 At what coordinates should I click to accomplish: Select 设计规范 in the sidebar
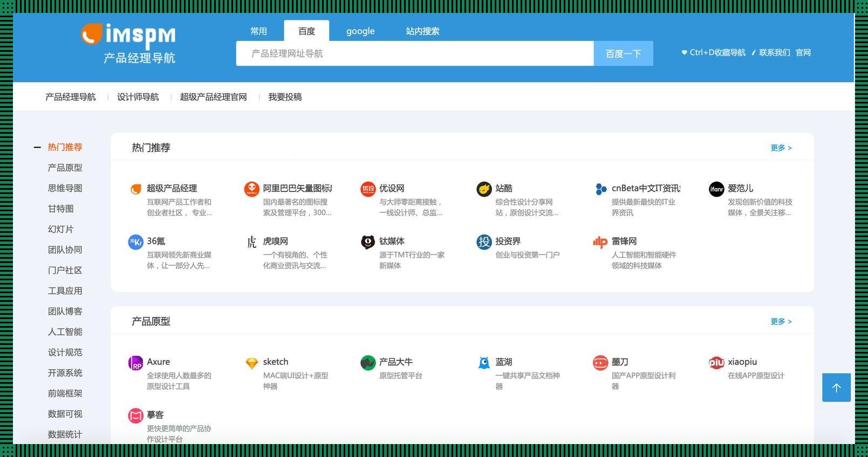tap(65, 352)
